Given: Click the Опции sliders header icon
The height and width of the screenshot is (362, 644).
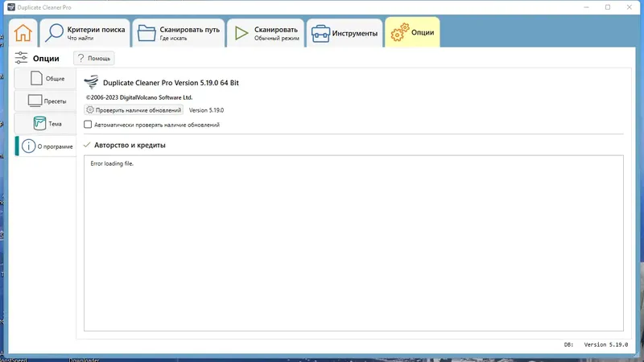Looking at the screenshot, I should tap(21, 58).
